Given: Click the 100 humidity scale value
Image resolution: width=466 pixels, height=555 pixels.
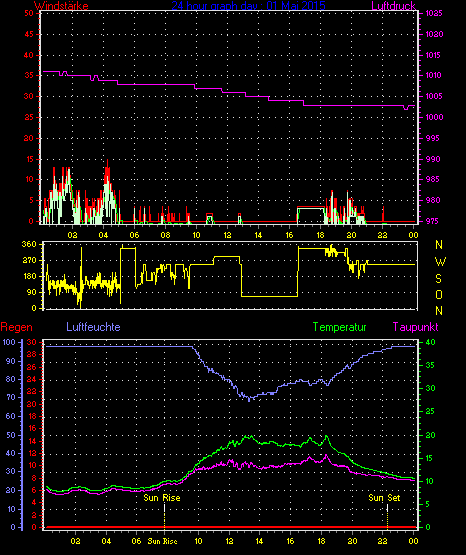Looking at the screenshot, I should point(9,342).
